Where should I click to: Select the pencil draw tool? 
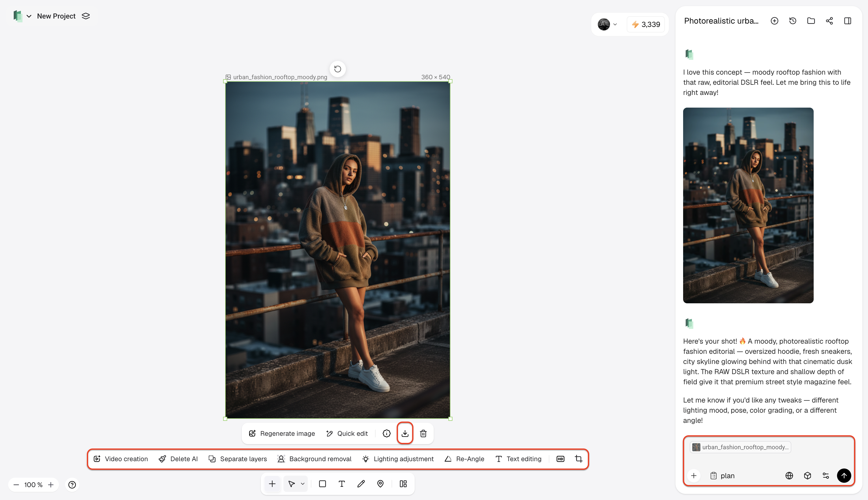point(361,484)
